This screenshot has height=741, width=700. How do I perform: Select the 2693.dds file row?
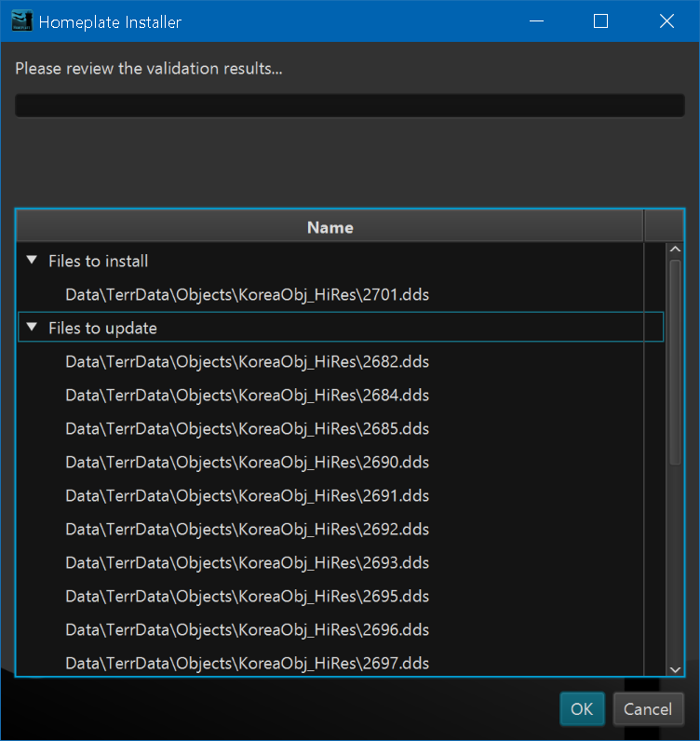[247, 563]
